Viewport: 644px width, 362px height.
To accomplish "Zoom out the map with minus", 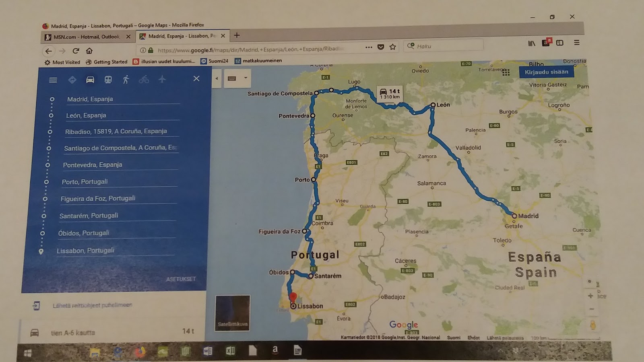I will tap(592, 309).
